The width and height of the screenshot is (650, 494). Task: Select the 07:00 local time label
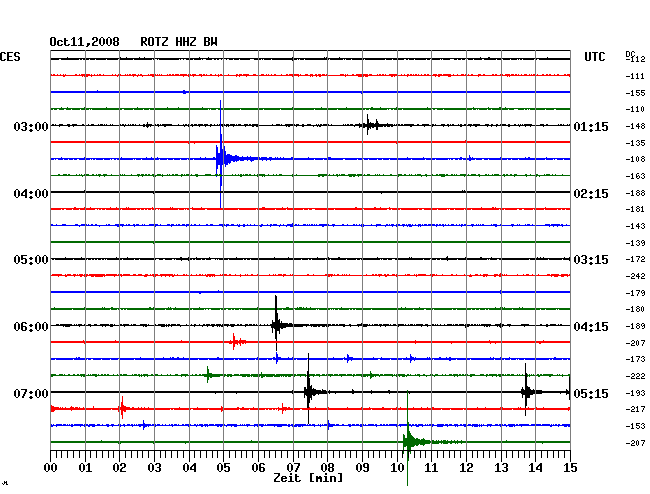pos(31,393)
